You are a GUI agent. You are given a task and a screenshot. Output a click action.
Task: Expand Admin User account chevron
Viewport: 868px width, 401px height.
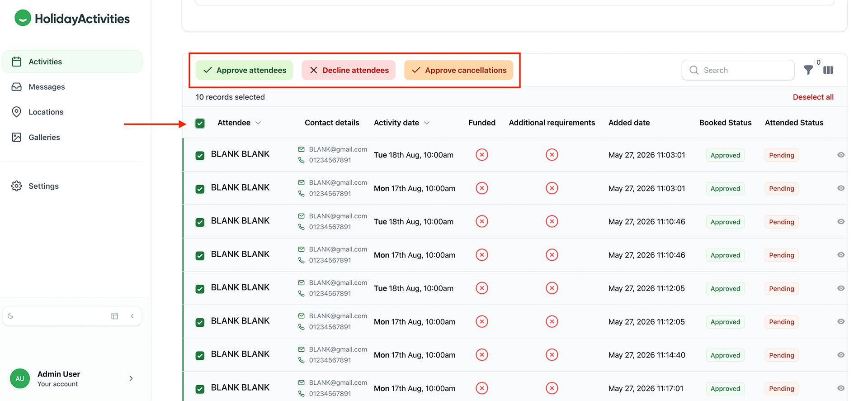[131, 378]
